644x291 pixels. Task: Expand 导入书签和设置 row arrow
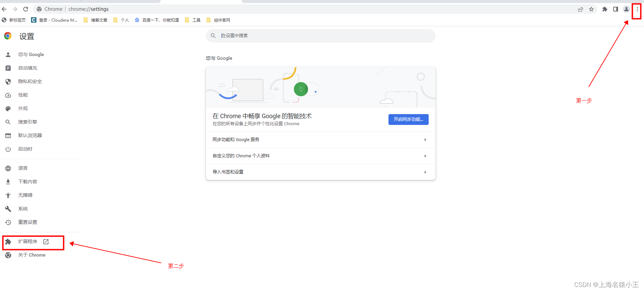click(x=425, y=172)
